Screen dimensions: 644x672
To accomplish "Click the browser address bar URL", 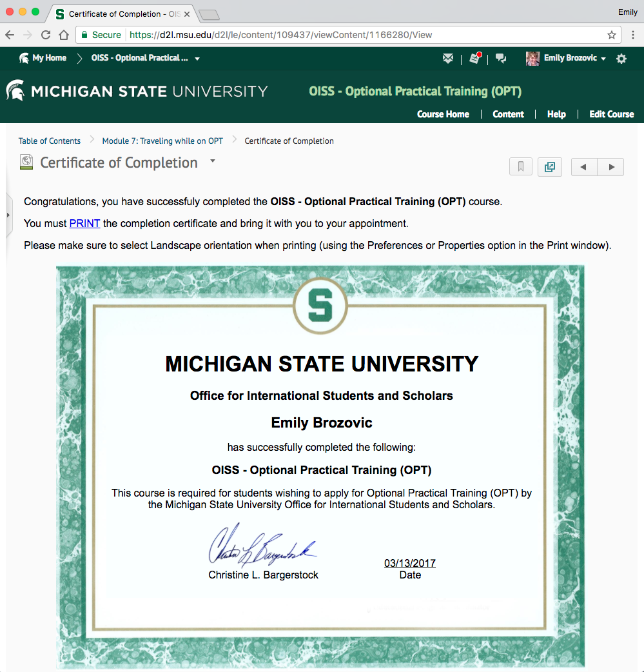I will [280, 35].
